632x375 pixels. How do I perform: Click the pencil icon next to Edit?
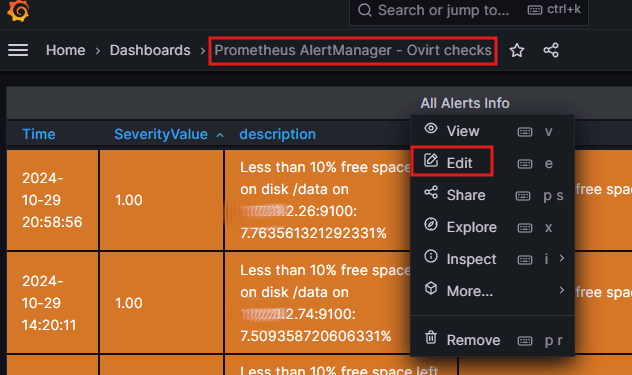coord(431,160)
